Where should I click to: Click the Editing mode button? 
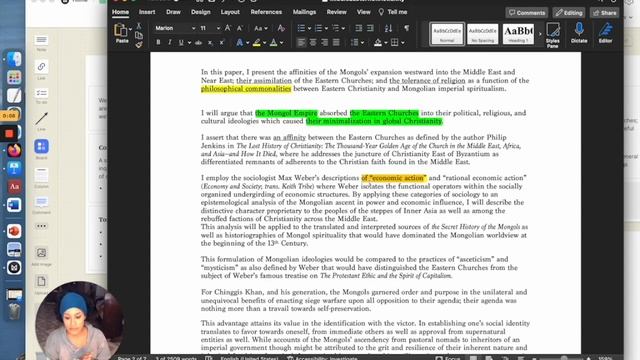tap(569, 13)
